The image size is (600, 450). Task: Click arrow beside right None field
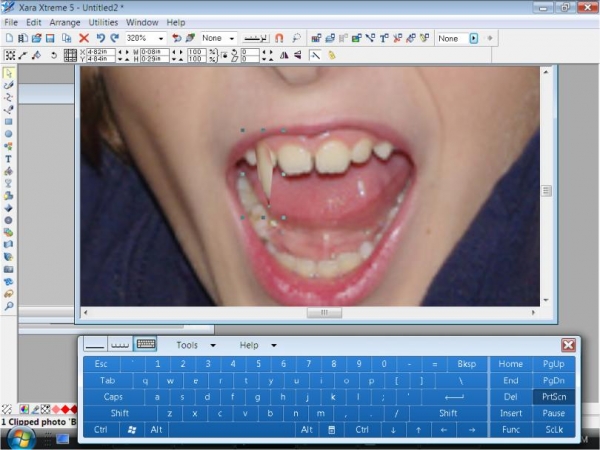pyautogui.click(x=474, y=38)
